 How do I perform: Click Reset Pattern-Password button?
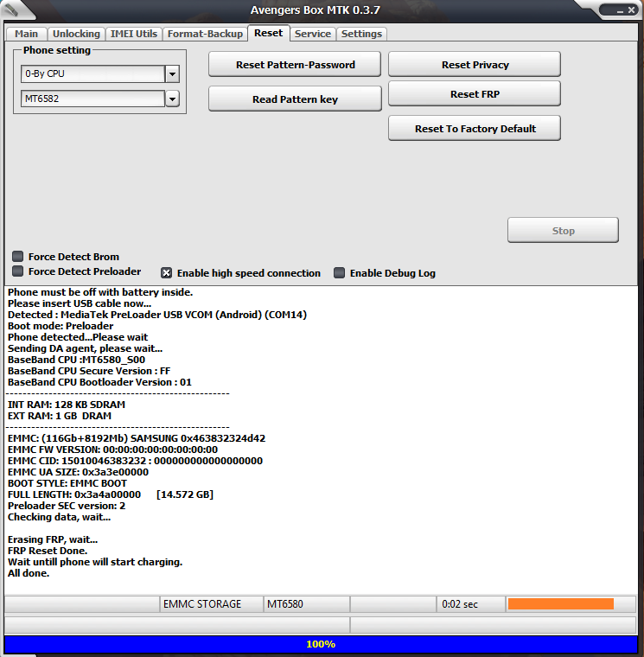coord(295,65)
